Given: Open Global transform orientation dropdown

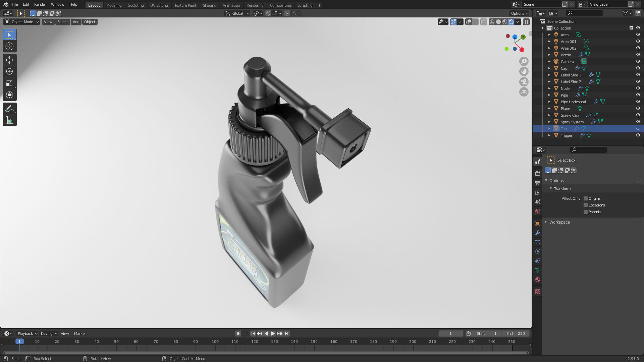Looking at the screenshot, I should click(x=237, y=13).
